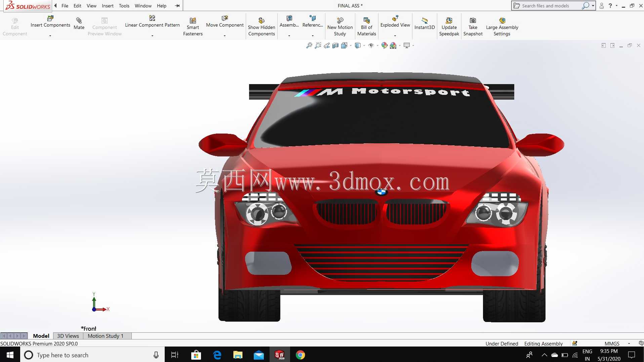The width and height of the screenshot is (644, 362).
Task: Click Show Hidden Components
Action: click(261, 27)
